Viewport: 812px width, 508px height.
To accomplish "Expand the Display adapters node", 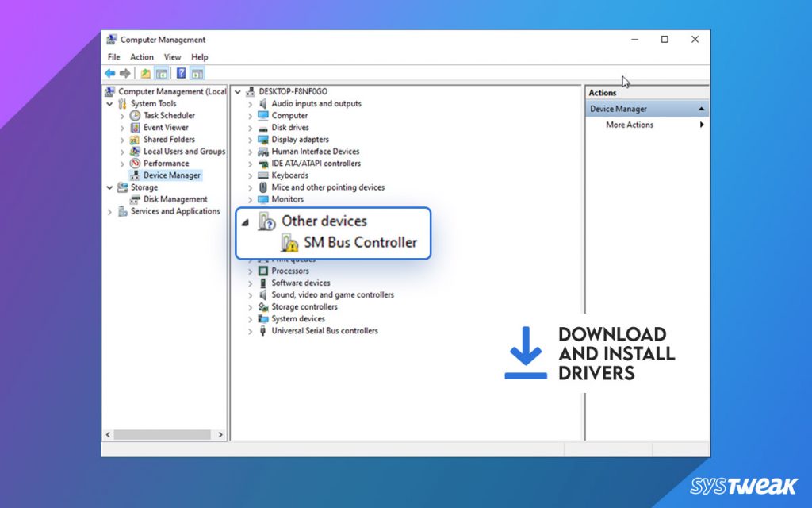I will 250,139.
